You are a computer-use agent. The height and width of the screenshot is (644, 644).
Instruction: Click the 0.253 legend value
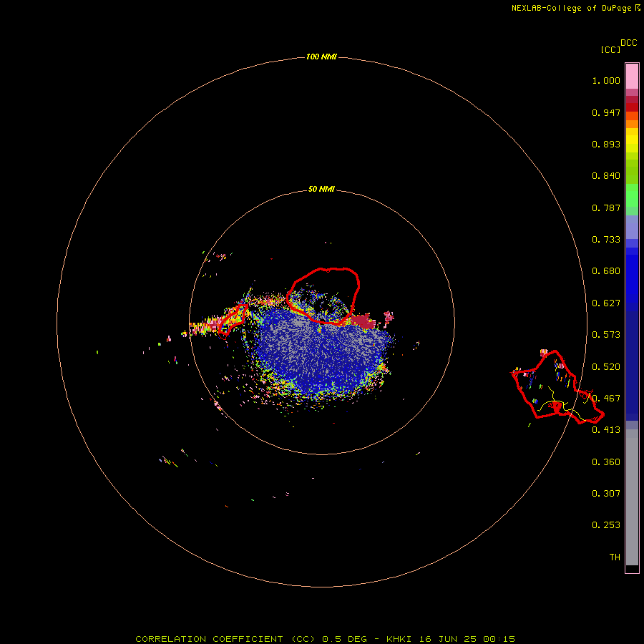click(606, 525)
